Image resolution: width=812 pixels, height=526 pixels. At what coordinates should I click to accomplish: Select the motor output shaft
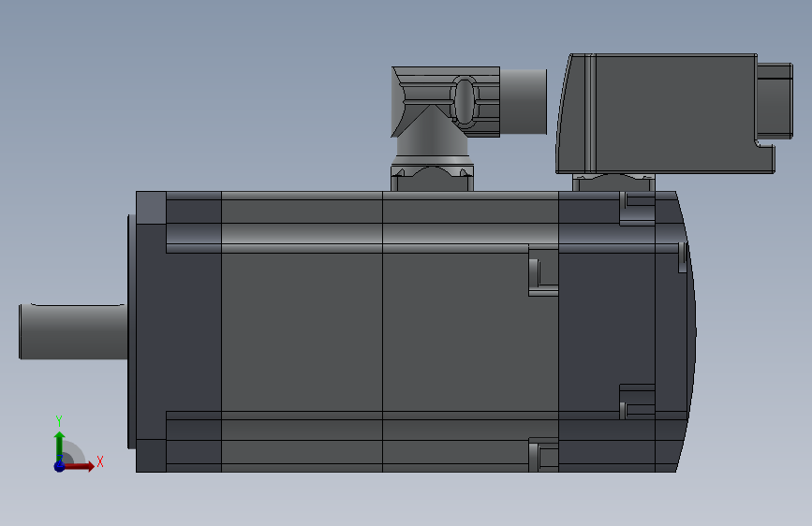pos(72,331)
